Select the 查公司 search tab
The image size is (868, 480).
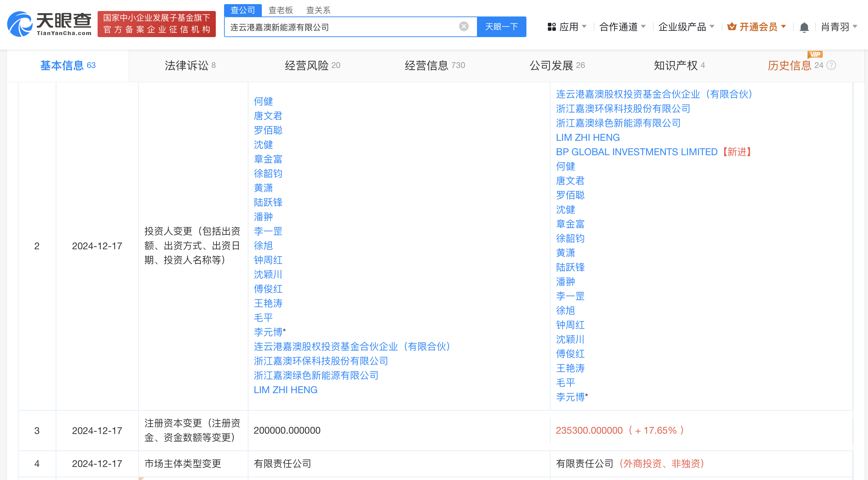(243, 10)
